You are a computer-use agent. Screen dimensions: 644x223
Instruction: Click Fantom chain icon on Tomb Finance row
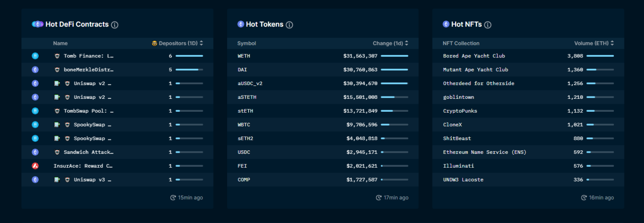coord(35,56)
